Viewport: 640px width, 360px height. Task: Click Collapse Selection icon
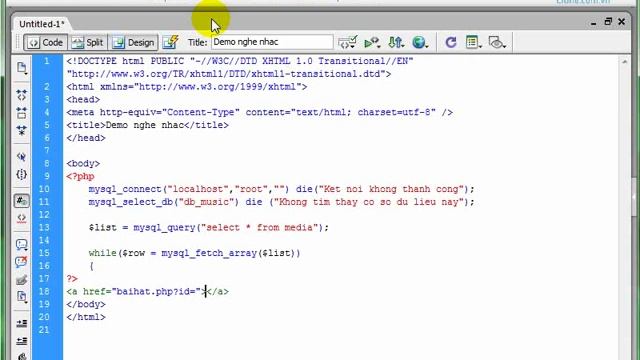click(22, 113)
